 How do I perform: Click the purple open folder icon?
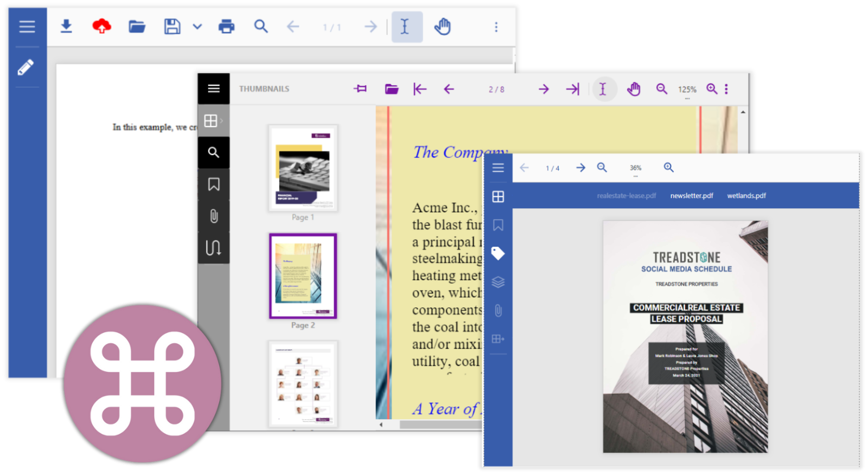point(392,89)
